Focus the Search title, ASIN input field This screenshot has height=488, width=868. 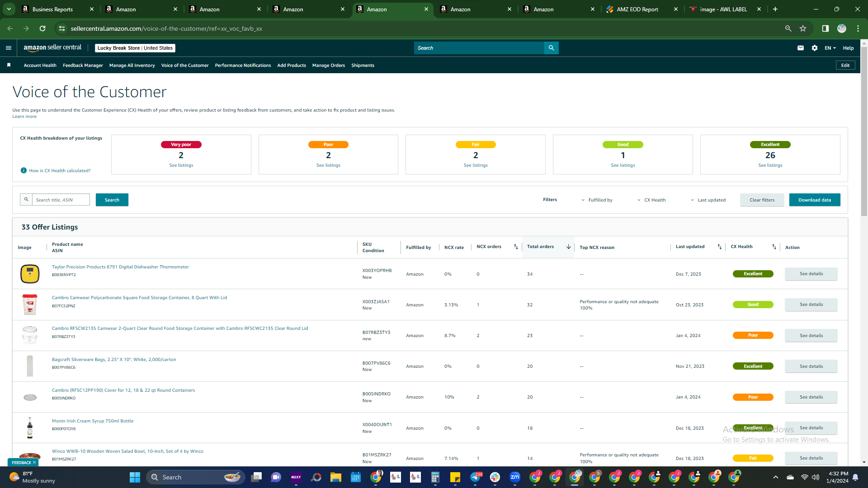[x=61, y=200]
